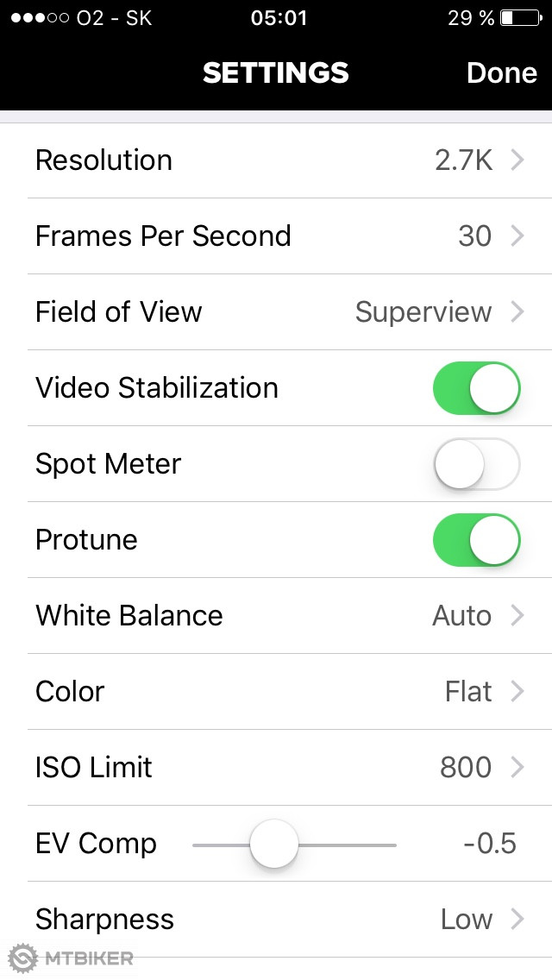This screenshot has height=980, width=552.
Task: Tap the chevron arrow beside Flat
Action: pos(517,692)
